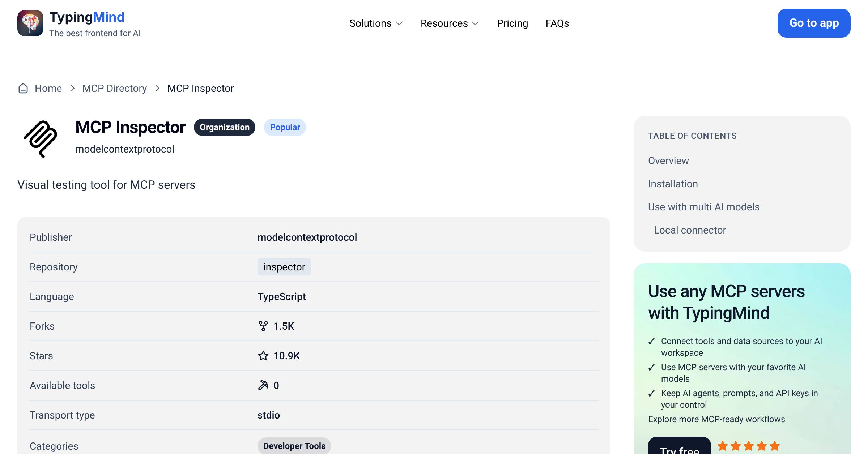Click the TypingMind brand name text
868x454 pixels.
pos(87,17)
